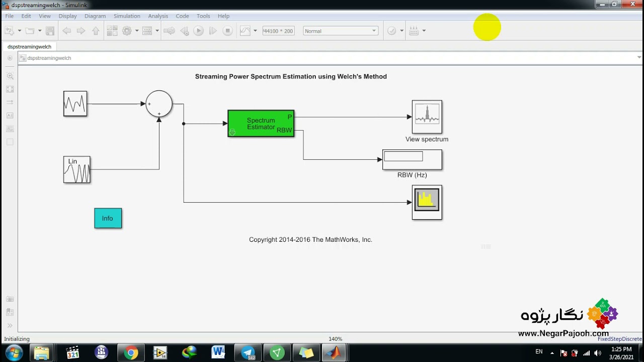Select the green Spectrum Estimator block
644x362 pixels.
[x=261, y=124]
